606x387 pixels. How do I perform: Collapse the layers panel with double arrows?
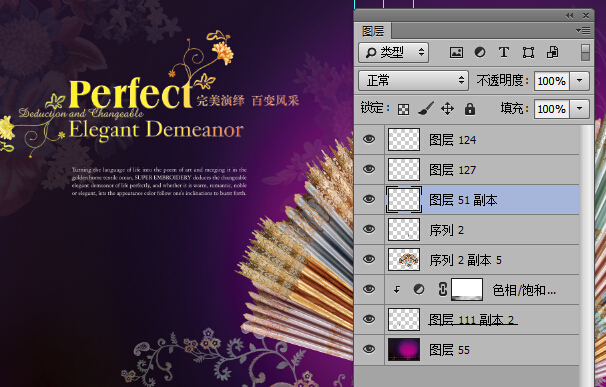point(569,15)
